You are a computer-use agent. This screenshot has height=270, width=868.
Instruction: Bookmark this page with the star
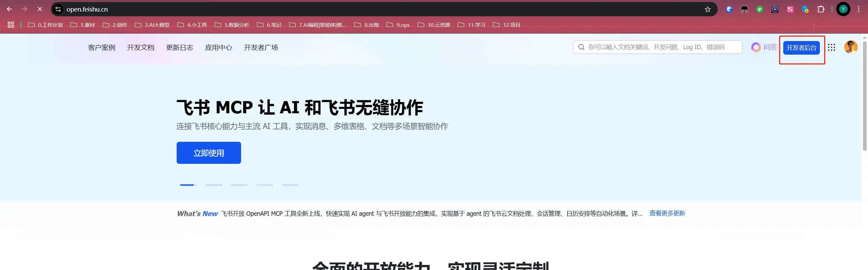708,9
